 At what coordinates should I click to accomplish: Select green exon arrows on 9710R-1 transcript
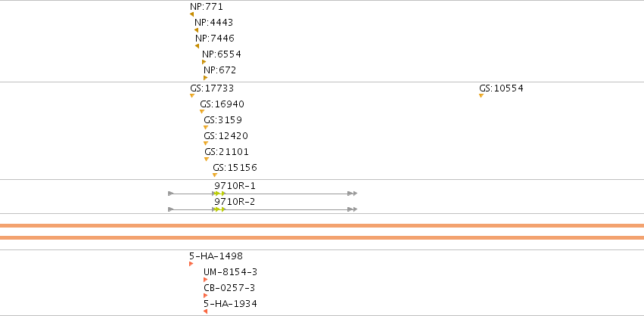(220, 194)
